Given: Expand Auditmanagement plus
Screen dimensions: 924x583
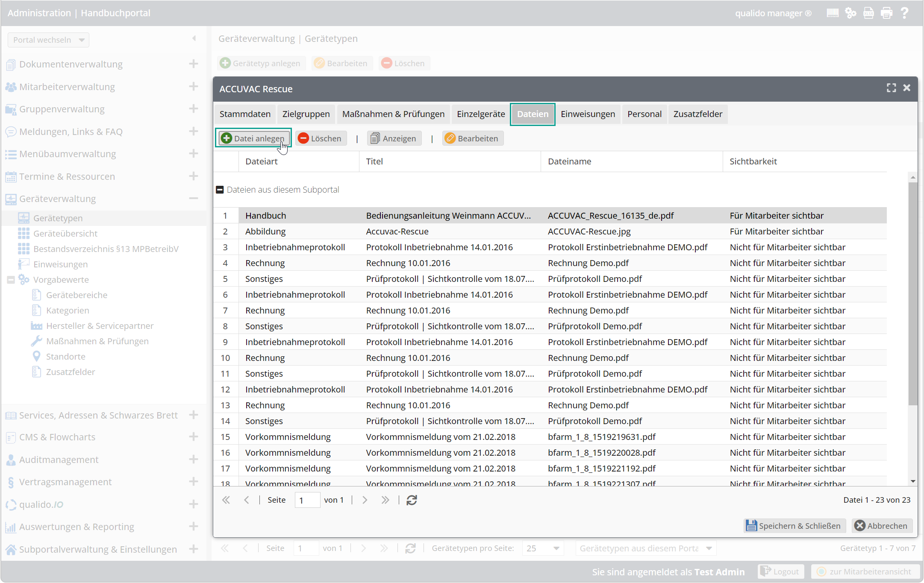Looking at the screenshot, I should (x=194, y=459).
